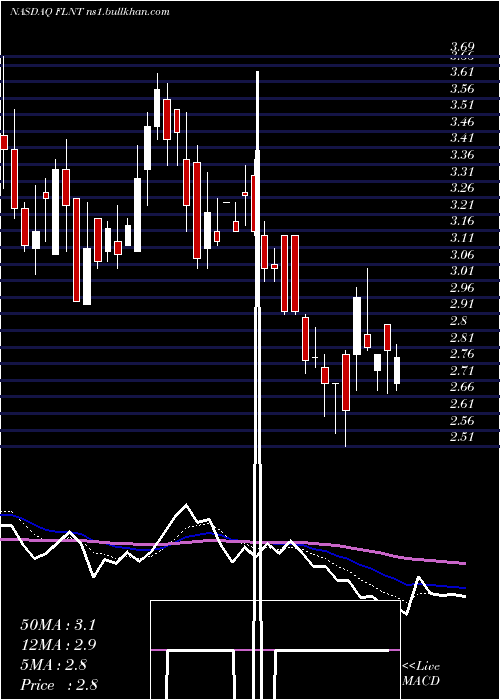The width and height of the screenshot is (500, 700).
Task: Click the 3.26 price axis label
Action: pos(462,188)
